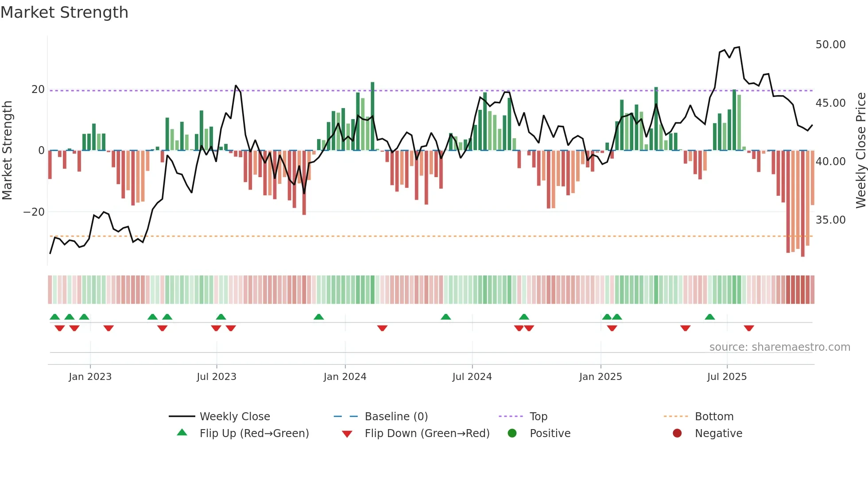Click the source: sharemaestro.com text
This screenshot has width=868, height=488.
[779, 347]
